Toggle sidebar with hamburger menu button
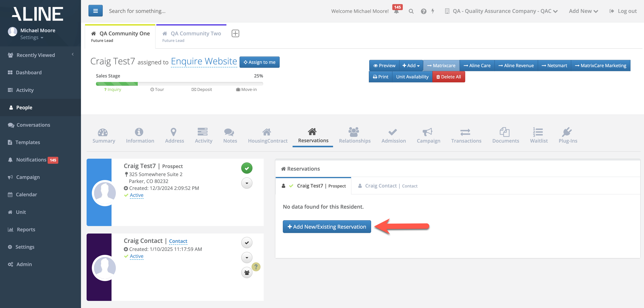 pos(95,11)
